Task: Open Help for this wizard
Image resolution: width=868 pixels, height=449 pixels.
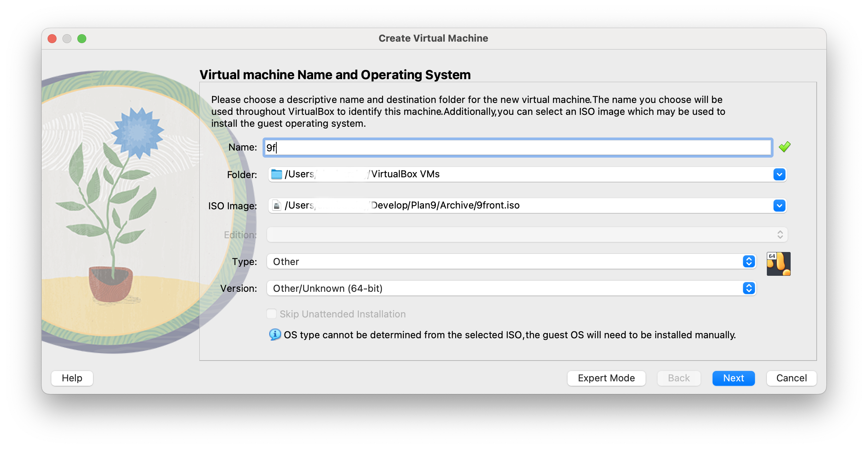Action: tap(72, 378)
